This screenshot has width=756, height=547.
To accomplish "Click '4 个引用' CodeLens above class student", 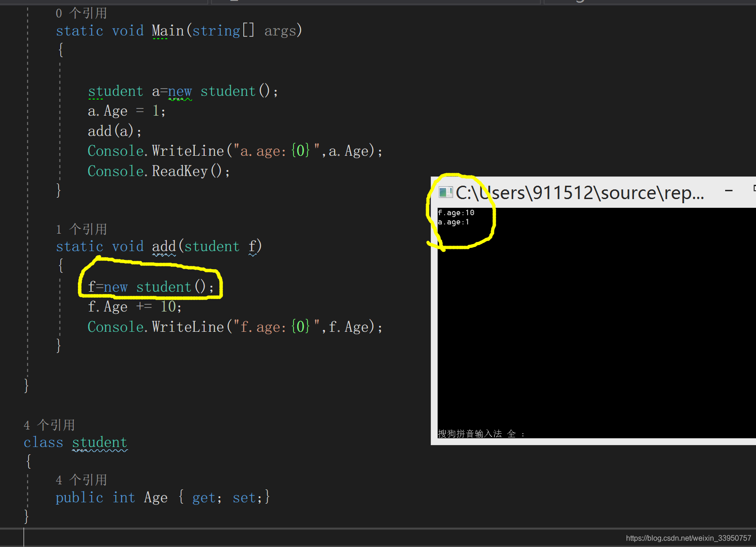I will click(x=49, y=425).
